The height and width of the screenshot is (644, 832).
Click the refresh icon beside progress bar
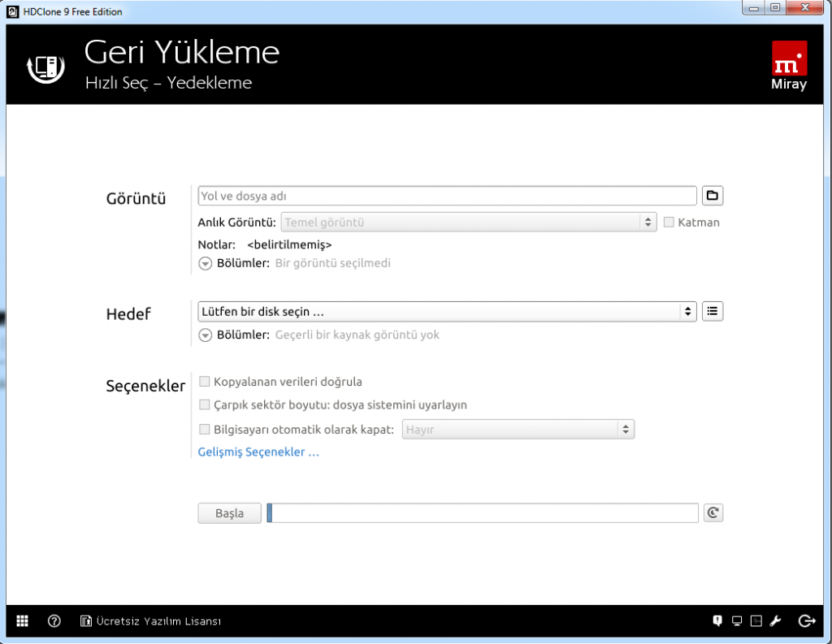[713, 512]
